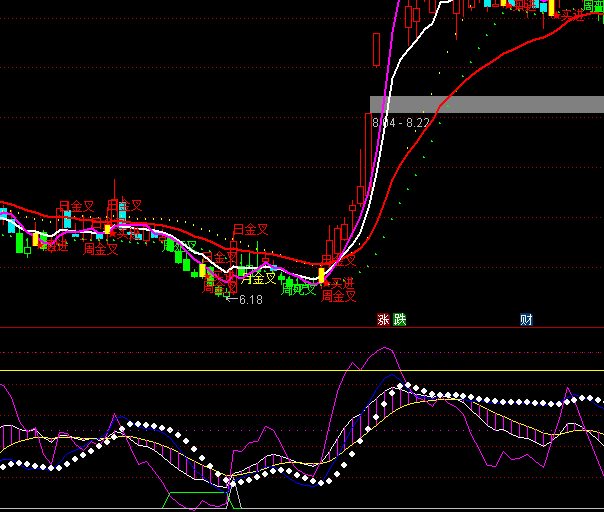Click the 买进 label at top right
This screenshot has width=604, height=512.
click(x=572, y=14)
